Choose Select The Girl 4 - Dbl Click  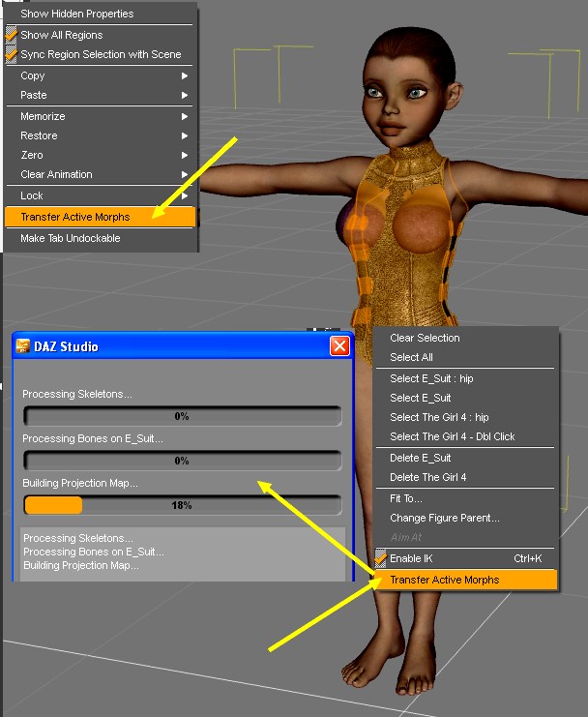[x=465, y=436]
